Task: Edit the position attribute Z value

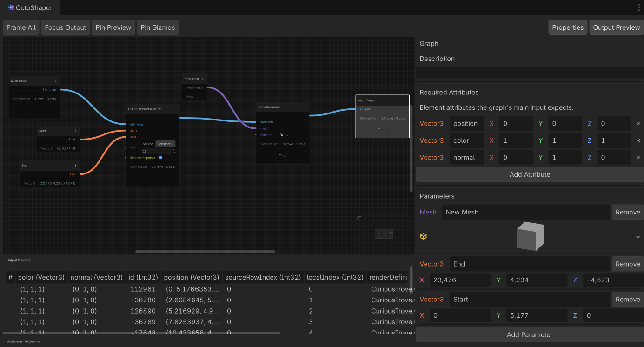Action: pyautogui.click(x=614, y=124)
